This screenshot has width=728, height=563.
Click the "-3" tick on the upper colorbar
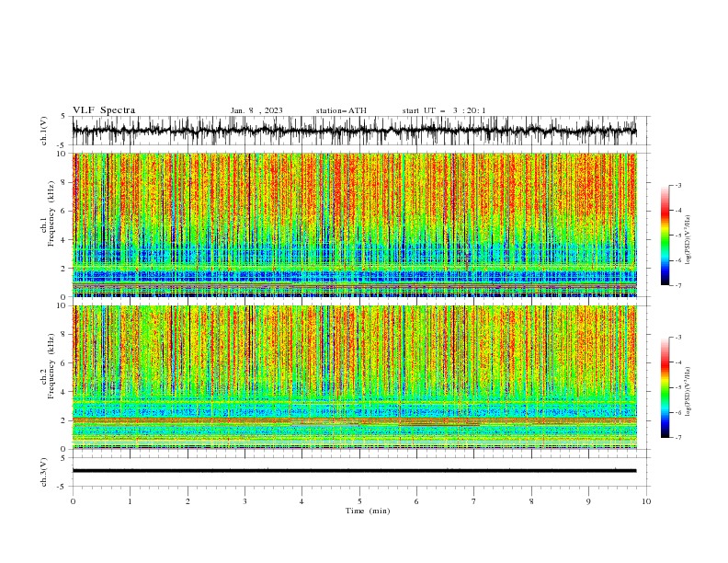click(677, 185)
